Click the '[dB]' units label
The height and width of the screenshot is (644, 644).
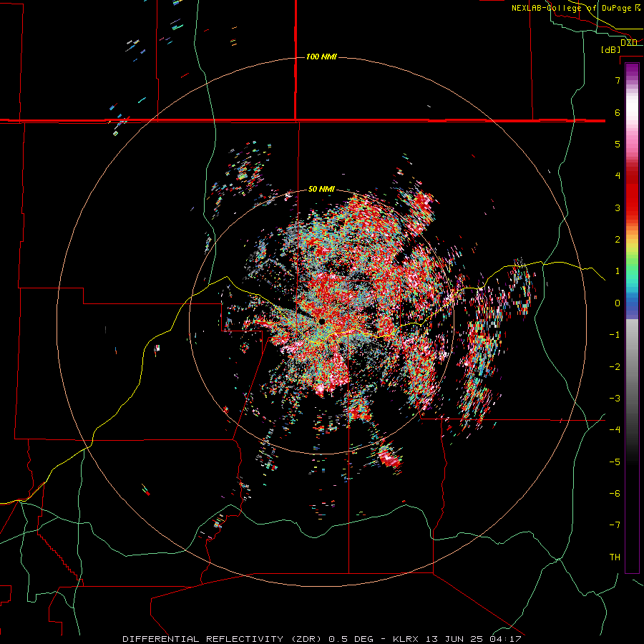coord(611,50)
